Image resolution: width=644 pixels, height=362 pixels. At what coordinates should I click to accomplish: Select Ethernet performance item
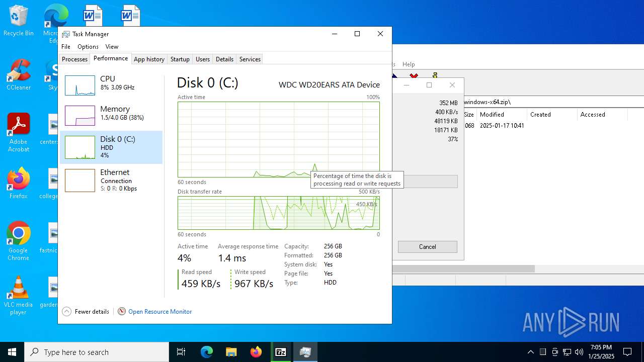point(111,180)
